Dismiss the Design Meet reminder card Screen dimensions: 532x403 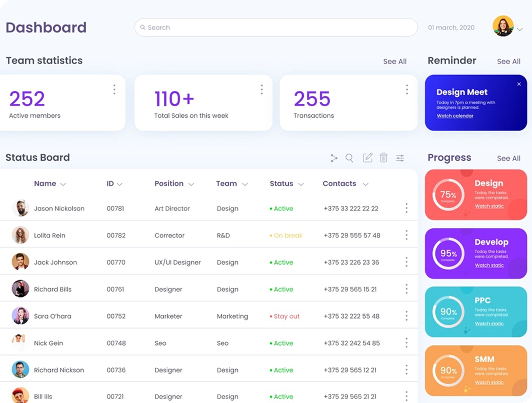click(x=519, y=84)
